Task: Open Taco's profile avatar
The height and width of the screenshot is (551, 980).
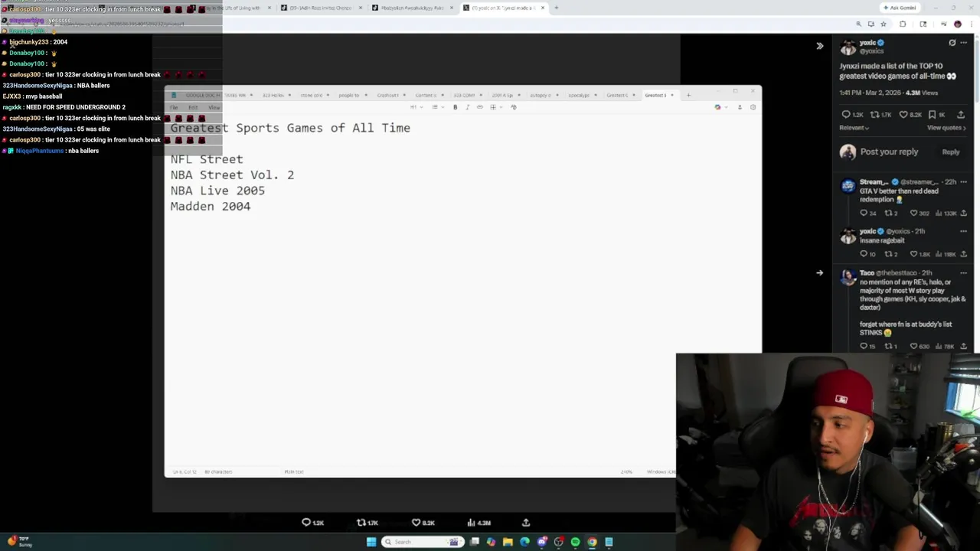Action: tap(848, 277)
